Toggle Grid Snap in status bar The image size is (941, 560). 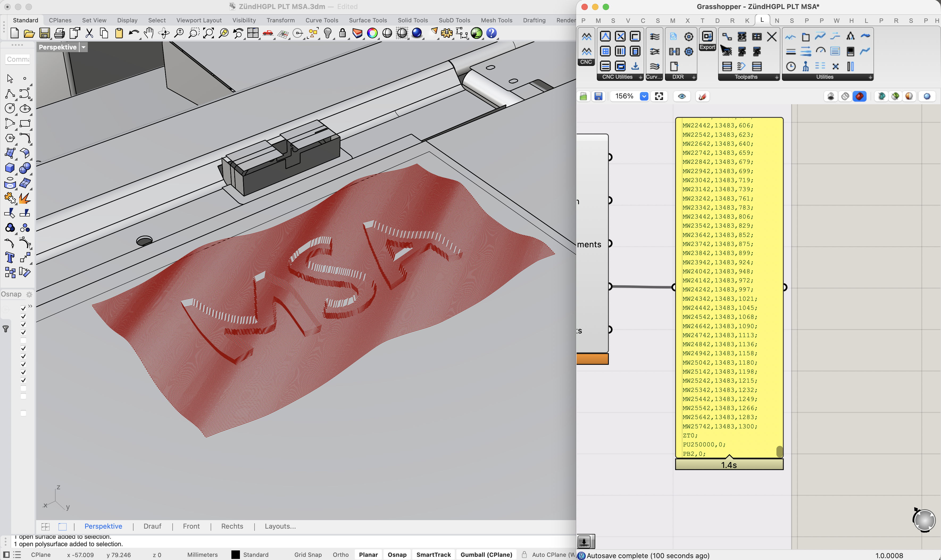click(x=308, y=554)
